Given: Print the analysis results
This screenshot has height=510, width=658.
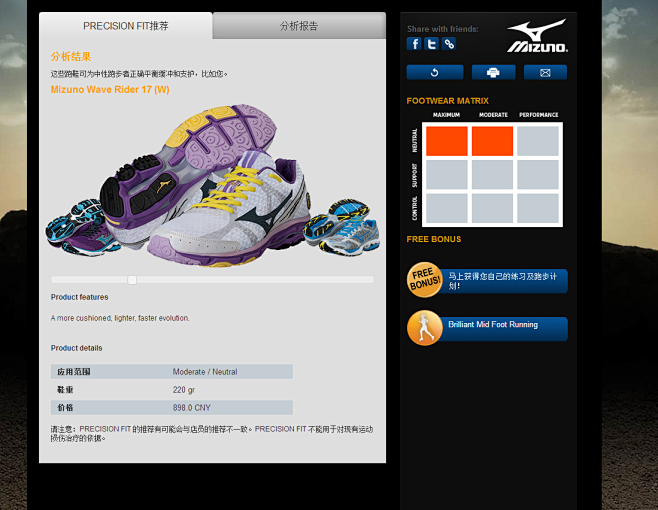Looking at the screenshot, I should pos(493,72).
